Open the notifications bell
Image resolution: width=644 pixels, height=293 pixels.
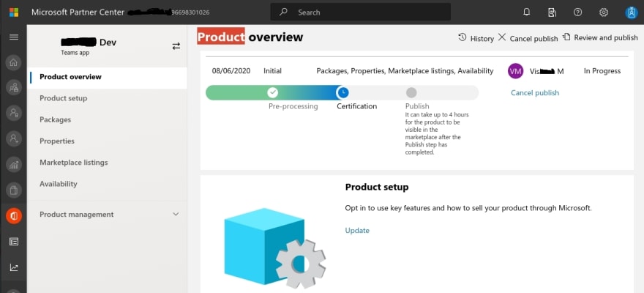(x=526, y=12)
